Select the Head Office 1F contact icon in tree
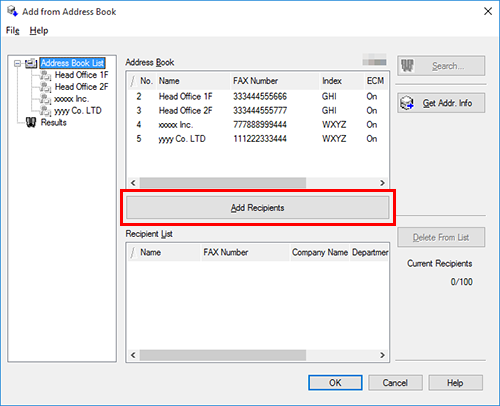 point(45,75)
